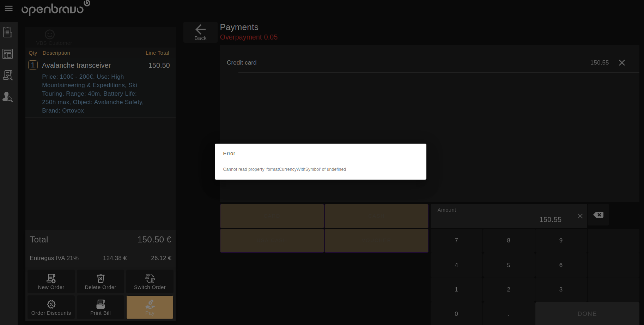The width and height of the screenshot is (644, 325).
Task: Click the layout panel sidebar icon
Action: click(8, 54)
